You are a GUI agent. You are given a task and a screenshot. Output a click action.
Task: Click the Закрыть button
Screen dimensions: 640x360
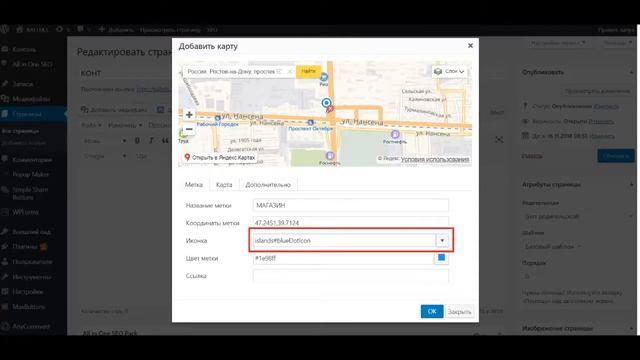pos(460,311)
